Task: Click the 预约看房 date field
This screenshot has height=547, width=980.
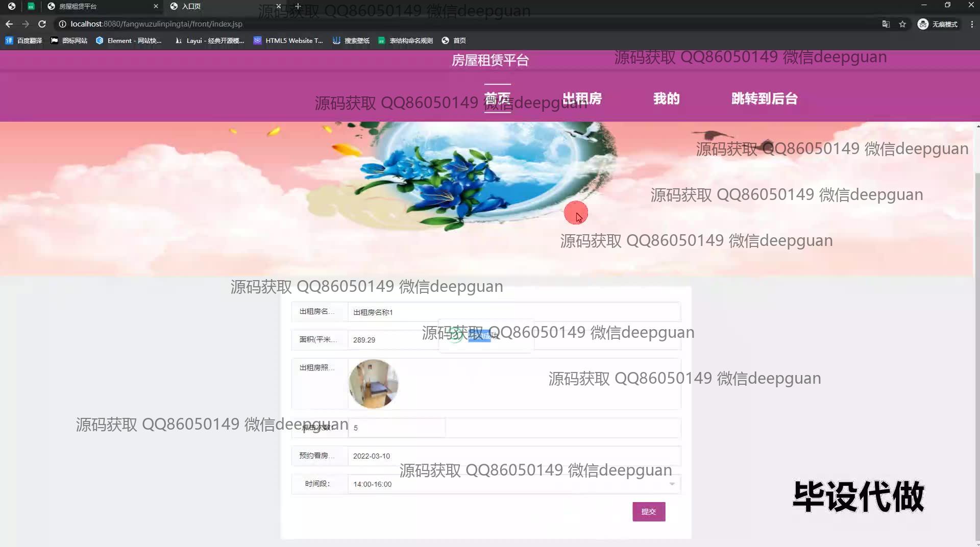Action: click(x=513, y=456)
